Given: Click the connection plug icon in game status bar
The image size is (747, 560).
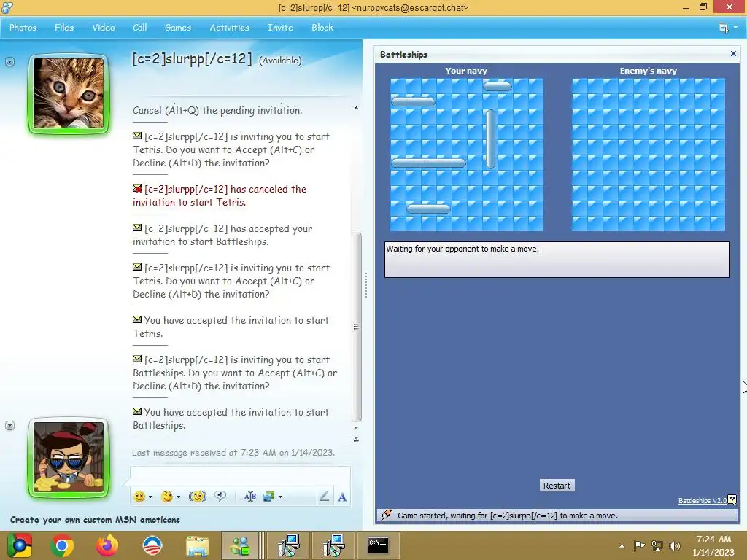Looking at the screenshot, I should click(x=387, y=515).
